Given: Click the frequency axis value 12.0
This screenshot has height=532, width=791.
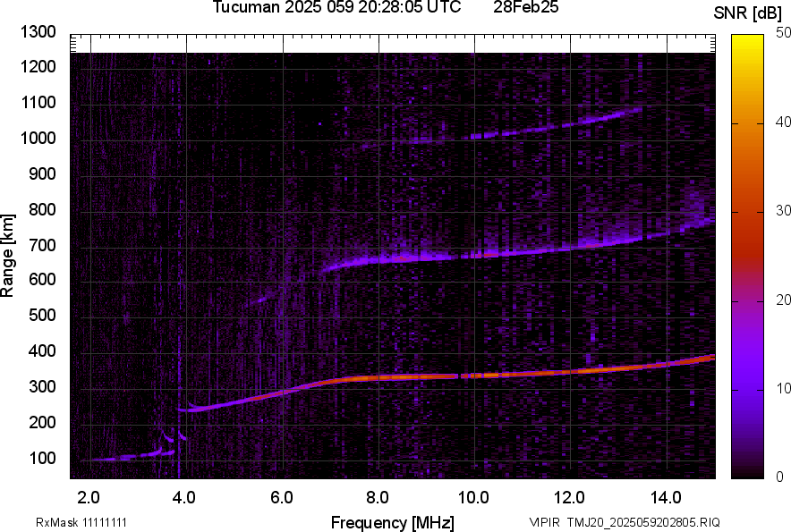Looking at the screenshot, I should pos(570,498).
